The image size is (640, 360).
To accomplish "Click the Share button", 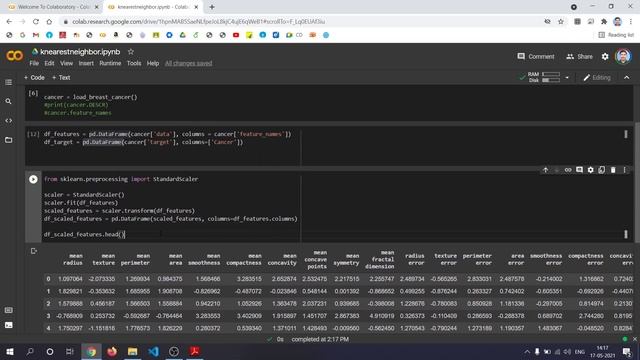I will 579,57.
